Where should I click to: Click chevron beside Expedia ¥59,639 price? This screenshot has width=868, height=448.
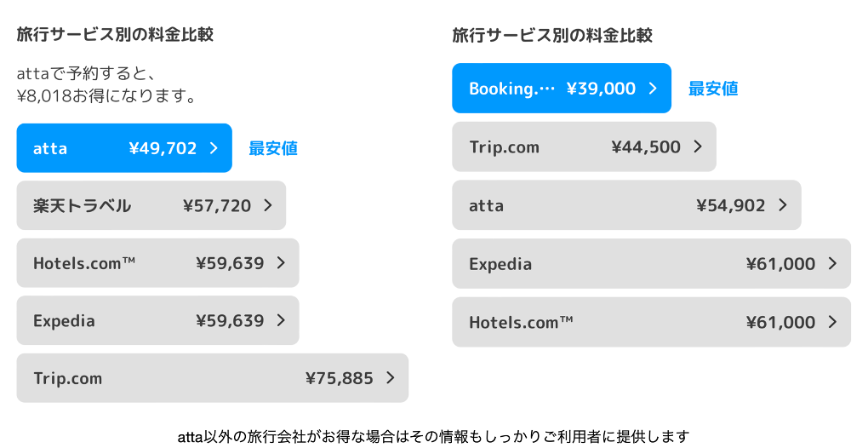tap(281, 321)
